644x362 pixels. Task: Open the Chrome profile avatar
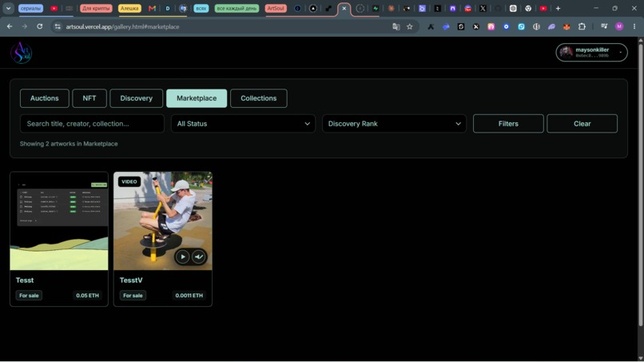(x=619, y=26)
